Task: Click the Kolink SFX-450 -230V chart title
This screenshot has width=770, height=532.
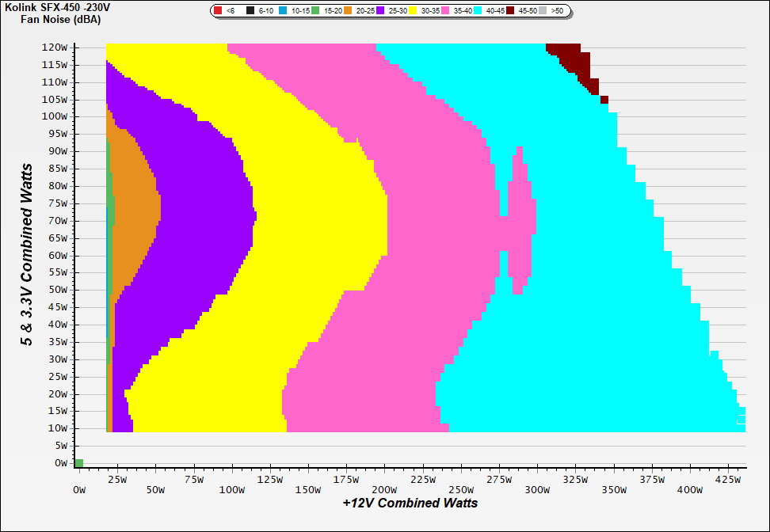Action: [x=57, y=7]
